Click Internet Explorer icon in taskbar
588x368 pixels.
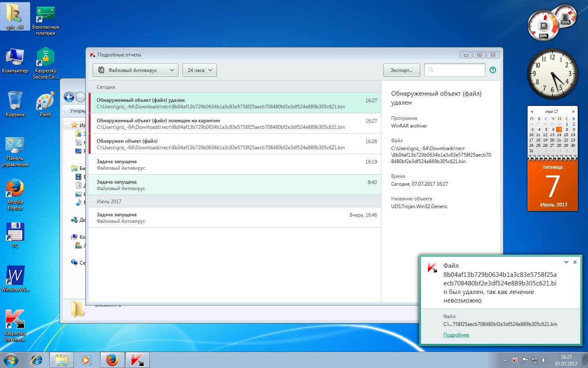[x=37, y=360]
